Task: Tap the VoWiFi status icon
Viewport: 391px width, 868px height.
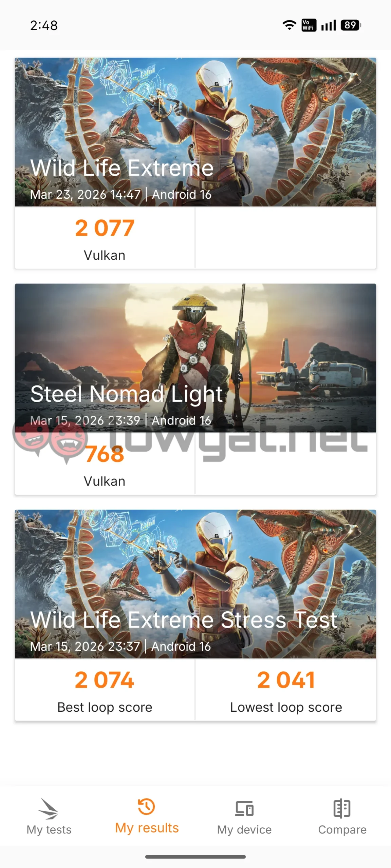Action: (309, 25)
